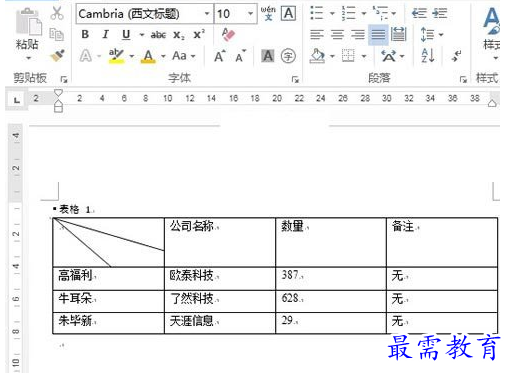Open the Phonetic Guide wén icon
Viewport: 509px width, 379px height.
pyautogui.click(x=268, y=13)
